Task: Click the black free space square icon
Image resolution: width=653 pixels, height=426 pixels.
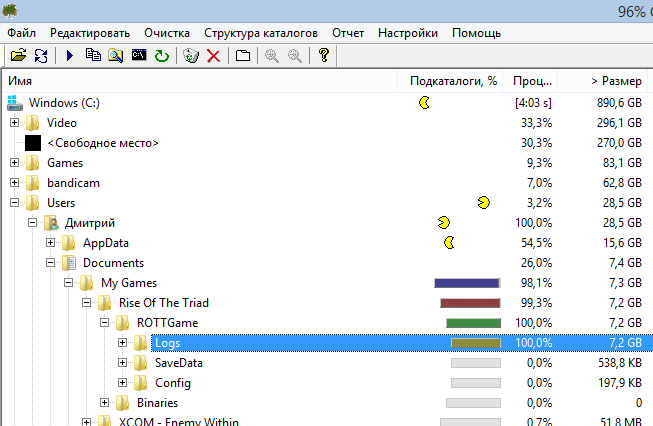Action: (33, 143)
